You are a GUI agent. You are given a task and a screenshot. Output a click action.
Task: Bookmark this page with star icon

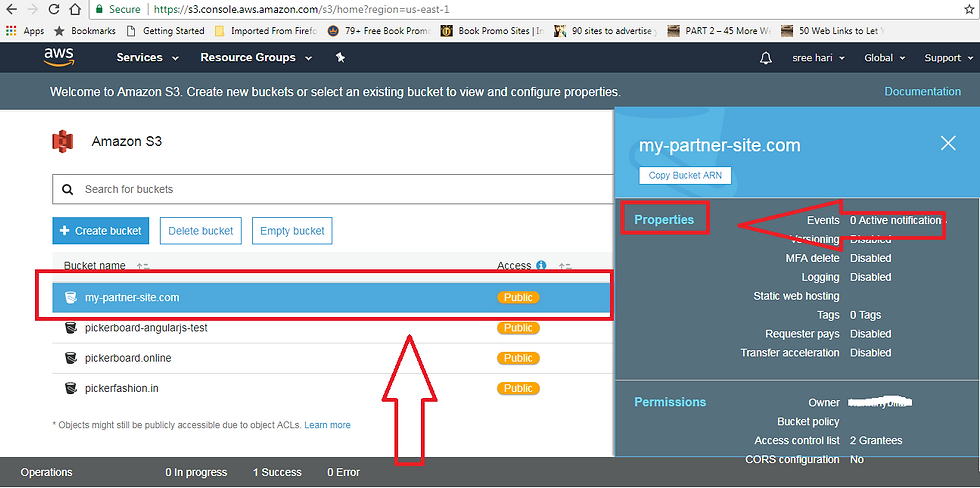pos(969,9)
